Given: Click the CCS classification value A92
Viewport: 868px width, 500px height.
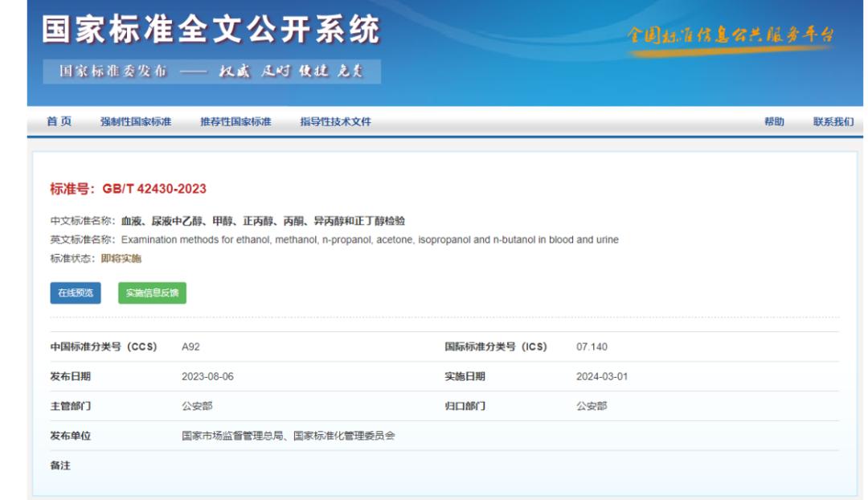Looking at the screenshot, I should (191, 347).
